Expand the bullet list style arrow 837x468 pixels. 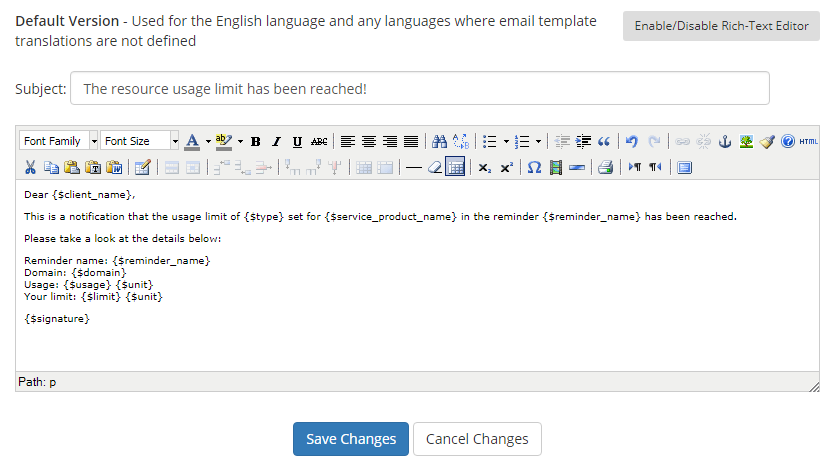(506, 141)
